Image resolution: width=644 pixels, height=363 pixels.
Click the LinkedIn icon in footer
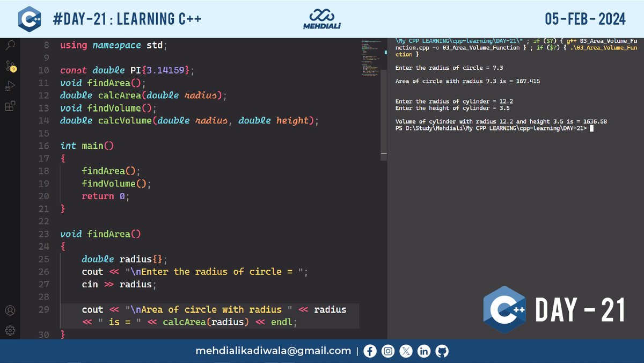(424, 351)
